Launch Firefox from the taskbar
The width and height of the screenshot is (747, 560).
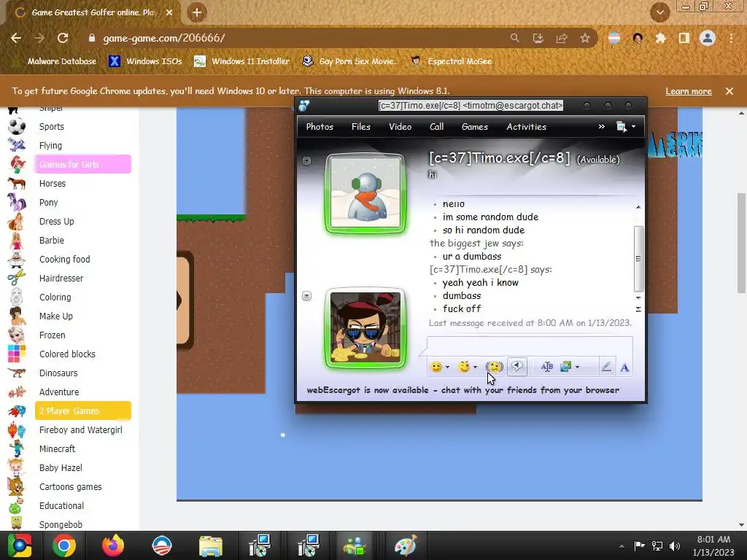tap(113, 545)
